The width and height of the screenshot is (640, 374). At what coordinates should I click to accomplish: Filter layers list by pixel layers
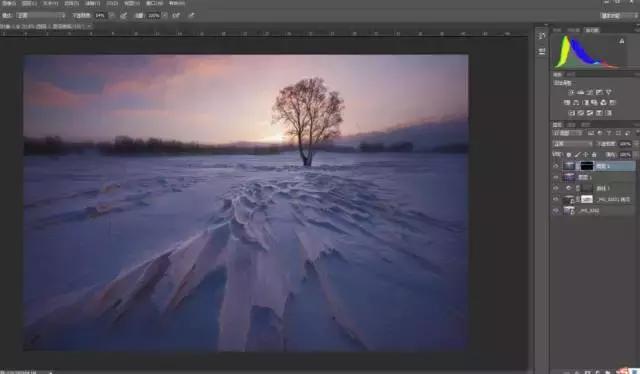(x=591, y=133)
